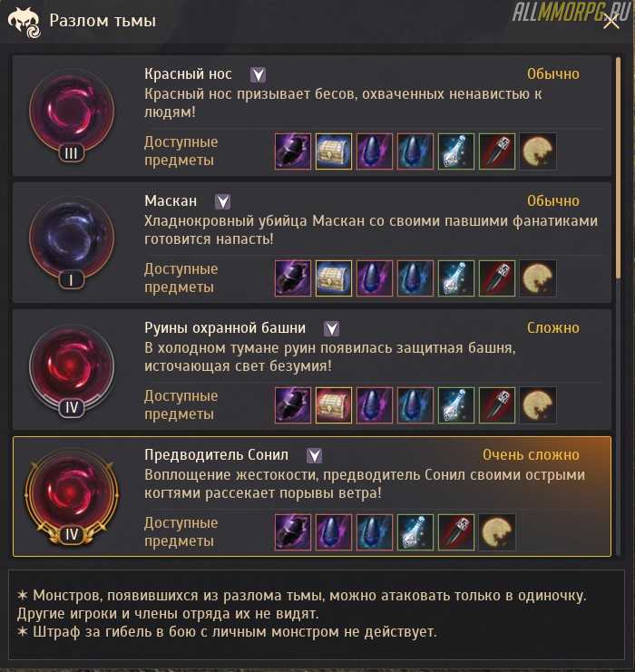Click the Разлом тьмы emblem icon in header
The width and height of the screenshot is (635, 672).
[x=24, y=23]
